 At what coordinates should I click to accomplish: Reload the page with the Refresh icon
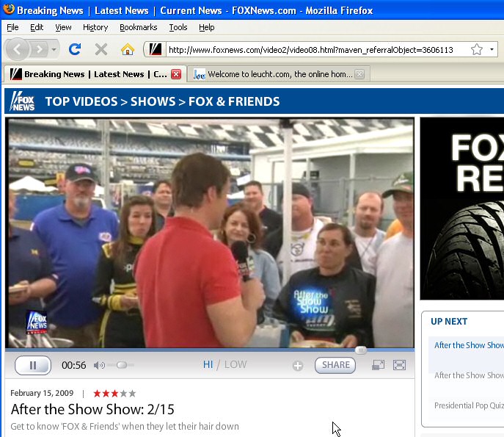point(75,49)
